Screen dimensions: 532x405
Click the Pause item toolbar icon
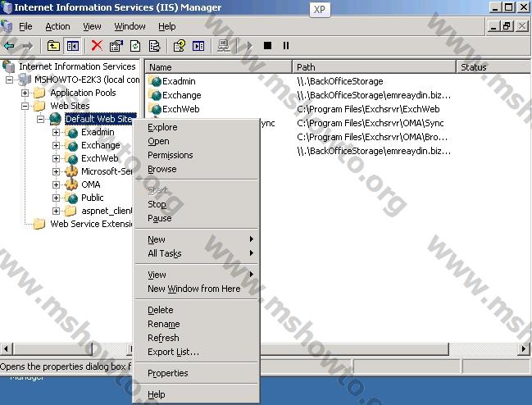pos(286,45)
